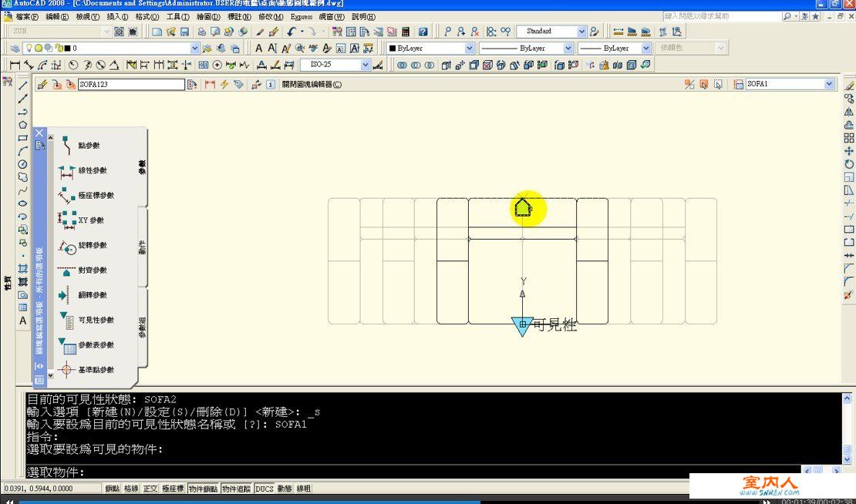The image size is (856, 504).
Task: Open the undo history dropdown arrow
Action: tap(302, 32)
